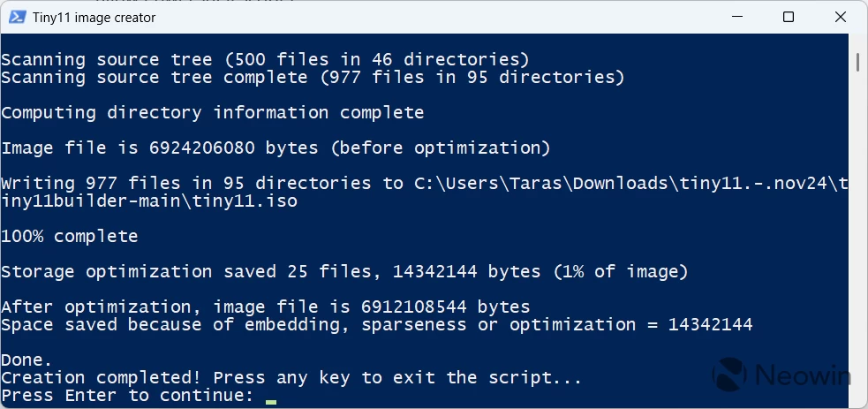This screenshot has height=409, width=868.
Task: Maximize the Tiny11 image creator window
Action: (x=789, y=17)
